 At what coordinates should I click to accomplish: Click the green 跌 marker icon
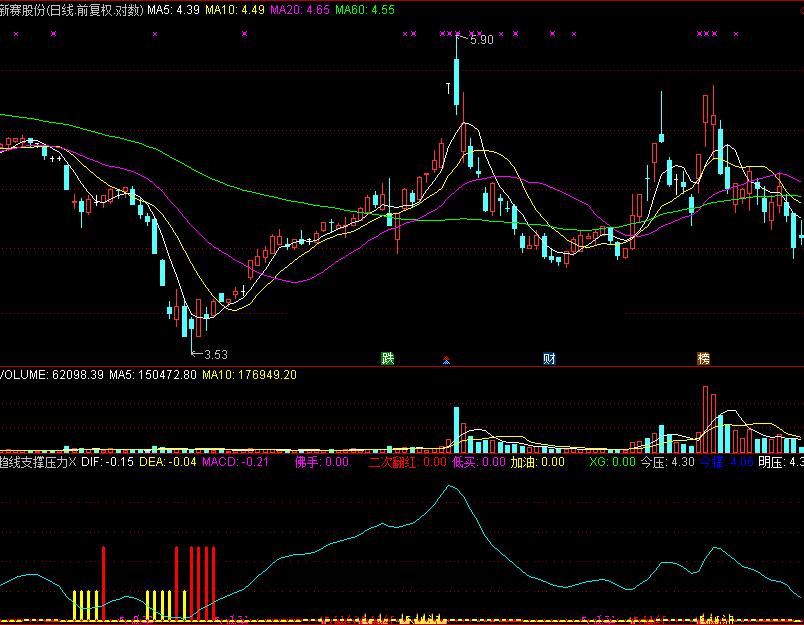pos(388,358)
